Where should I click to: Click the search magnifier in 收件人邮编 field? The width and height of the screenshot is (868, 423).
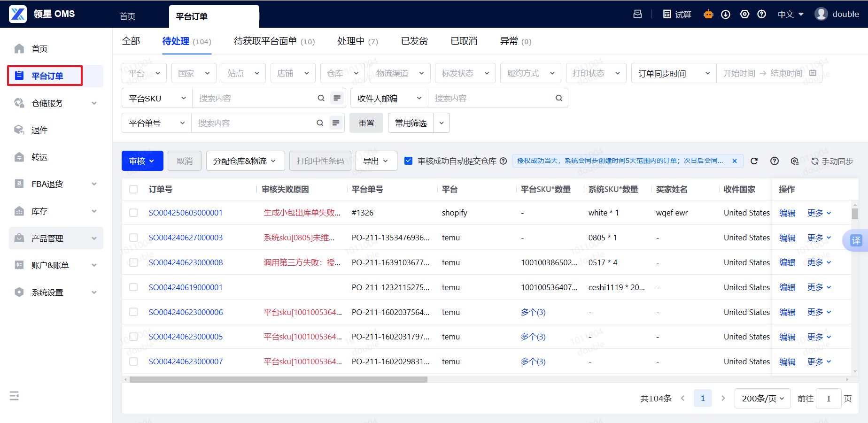(x=559, y=98)
